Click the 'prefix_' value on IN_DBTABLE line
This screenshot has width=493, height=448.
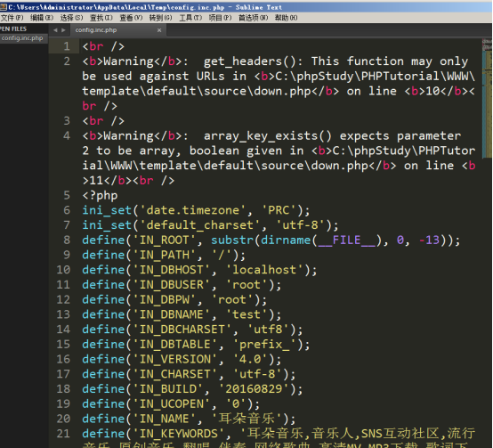pyautogui.click(x=264, y=345)
